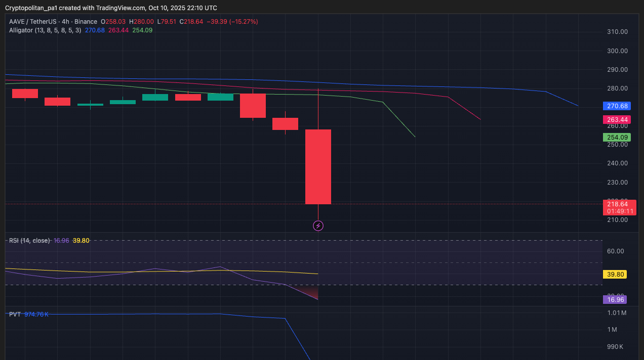Select the Alligator (13, 8, 5, 8, 5, 3) indicator legend

[45, 30]
